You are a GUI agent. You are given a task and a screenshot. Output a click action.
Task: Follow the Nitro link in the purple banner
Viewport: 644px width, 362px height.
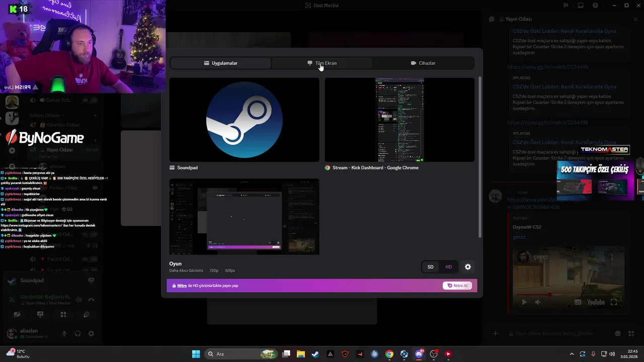click(182, 286)
